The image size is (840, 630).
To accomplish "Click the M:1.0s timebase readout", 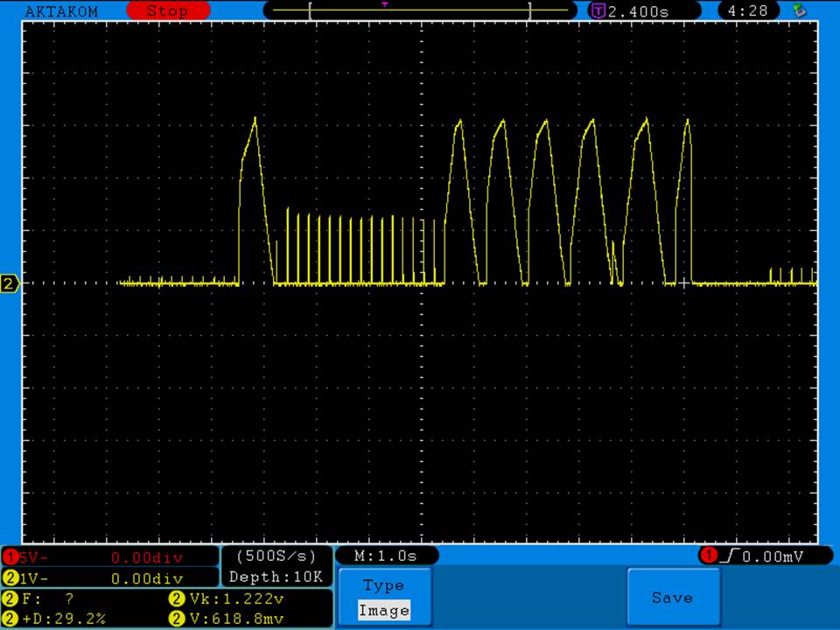I will 386,556.
